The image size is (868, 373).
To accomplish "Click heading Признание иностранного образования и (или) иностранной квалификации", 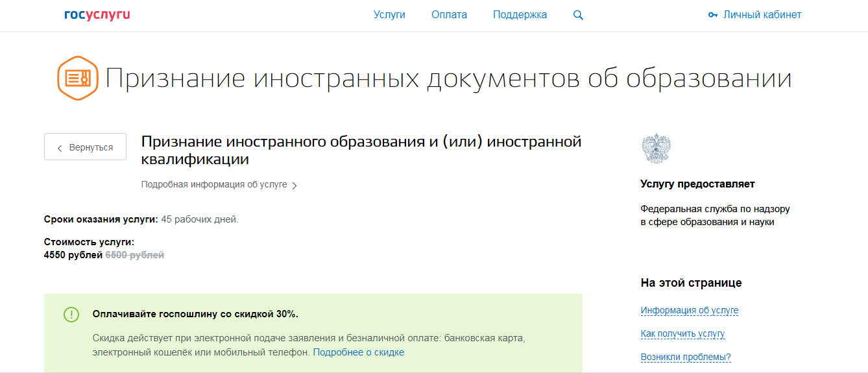I will pos(361,150).
